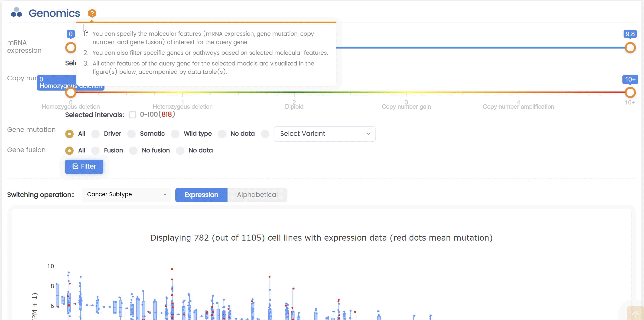The height and width of the screenshot is (320, 644).
Task: Select the No fusion radio option
Action: [133, 151]
